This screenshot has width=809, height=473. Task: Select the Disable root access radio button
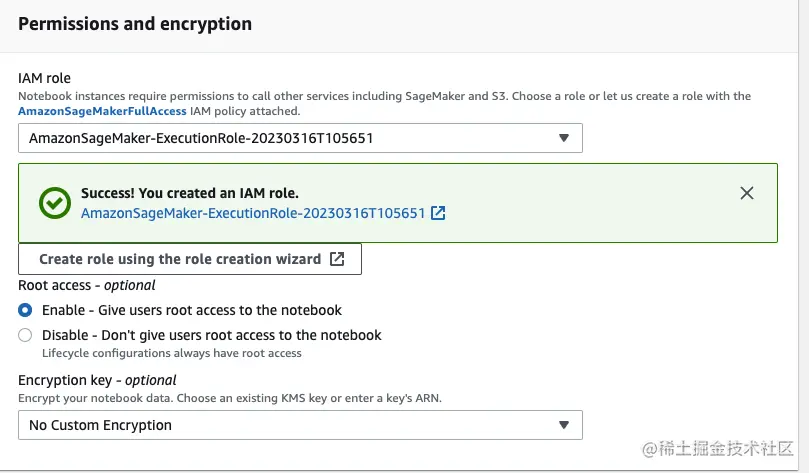26,335
